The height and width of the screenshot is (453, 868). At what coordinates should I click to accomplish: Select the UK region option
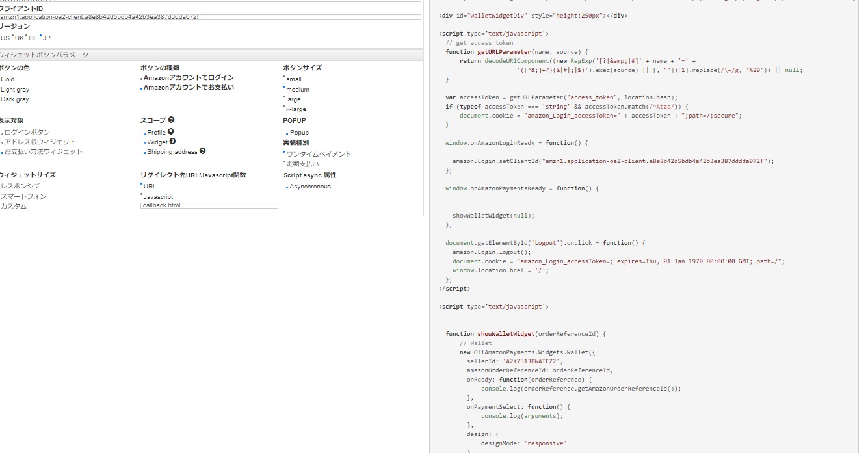(x=19, y=38)
